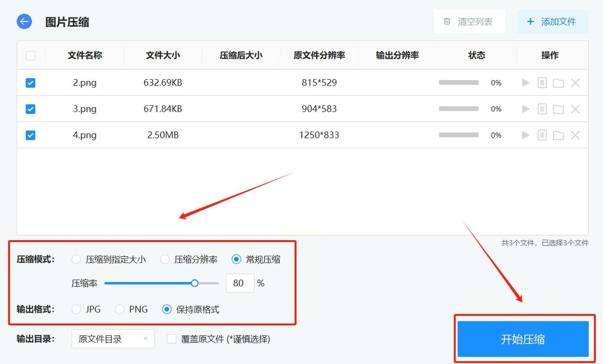This screenshot has height=364, width=603.
Task: Open the output directory dropdown
Action: click(113, 339)
